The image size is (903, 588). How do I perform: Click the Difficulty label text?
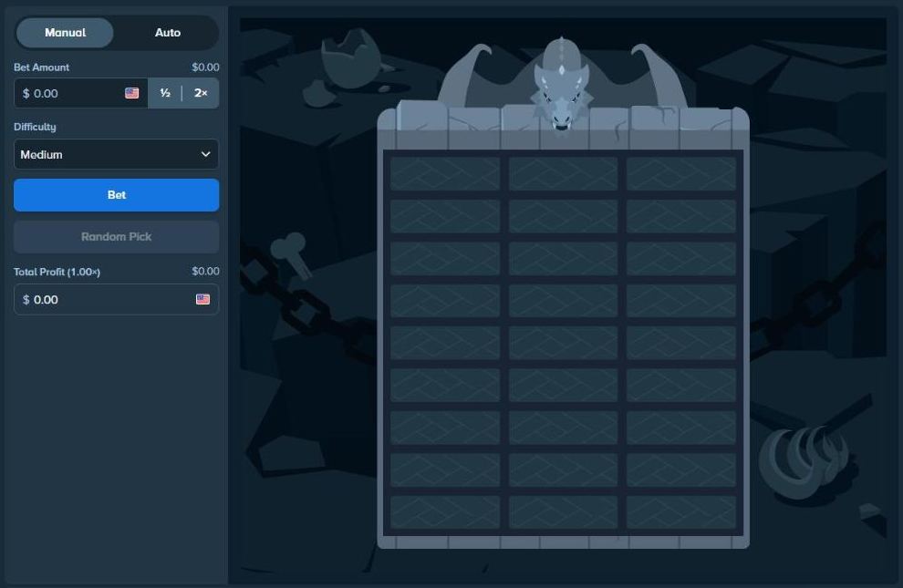[x=36, y=127]
